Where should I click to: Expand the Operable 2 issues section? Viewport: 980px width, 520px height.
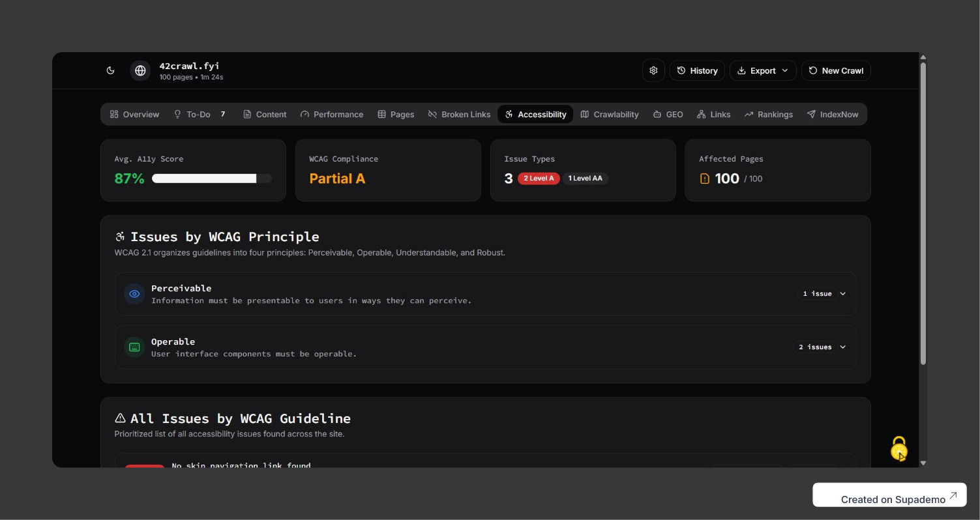pos(821,347)
